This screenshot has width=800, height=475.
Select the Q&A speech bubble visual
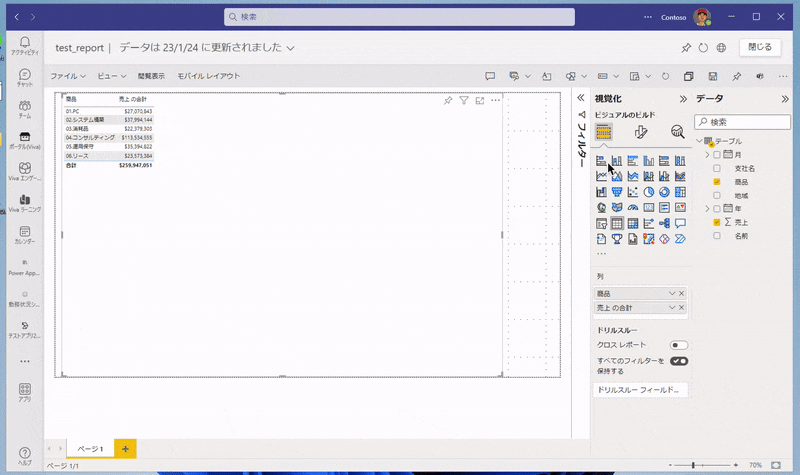680,223
